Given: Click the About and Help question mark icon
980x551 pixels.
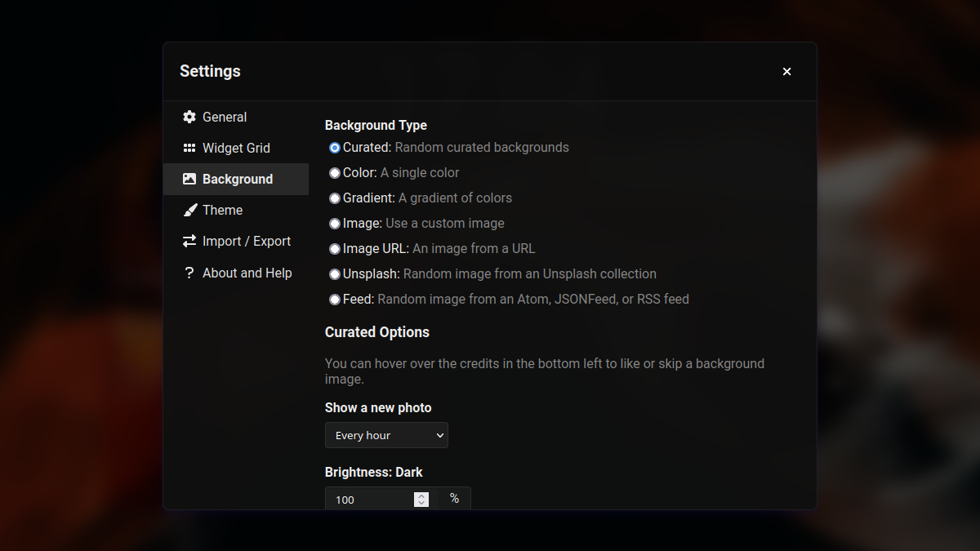Looking at the screenshot, I should tap(189, 273).
